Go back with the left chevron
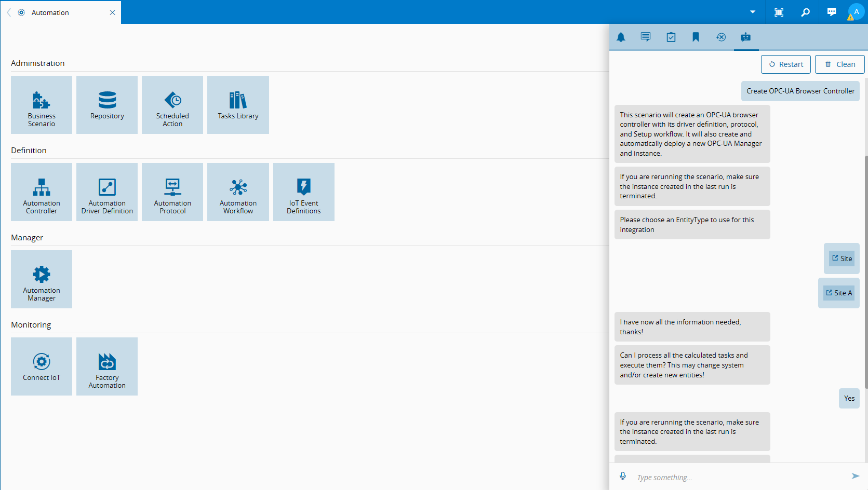This screenshot has height=490, width=868. point(9,12)
